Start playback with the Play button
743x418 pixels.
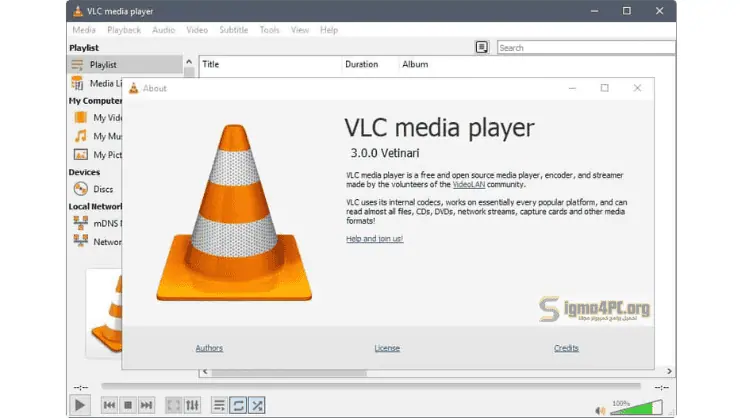tap(80, 405)
